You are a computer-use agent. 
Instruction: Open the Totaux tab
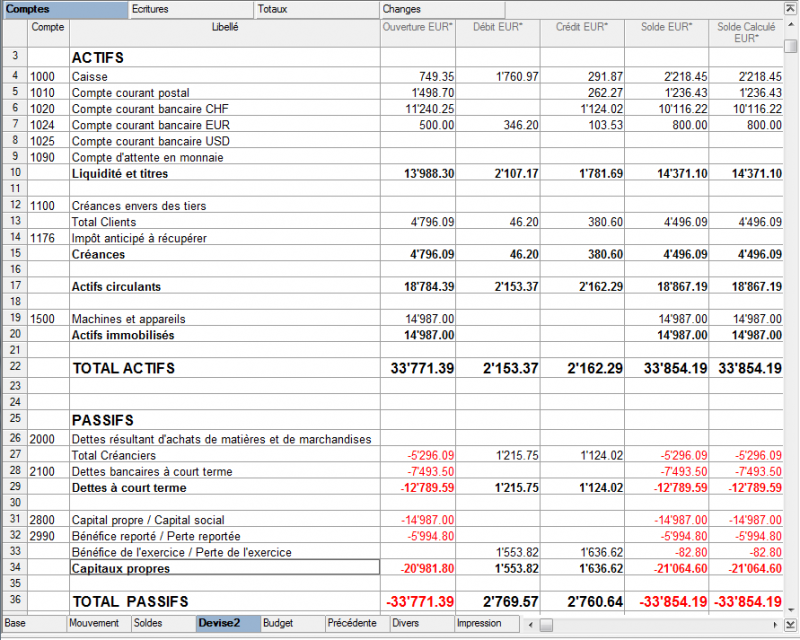[x=316, y=10]
